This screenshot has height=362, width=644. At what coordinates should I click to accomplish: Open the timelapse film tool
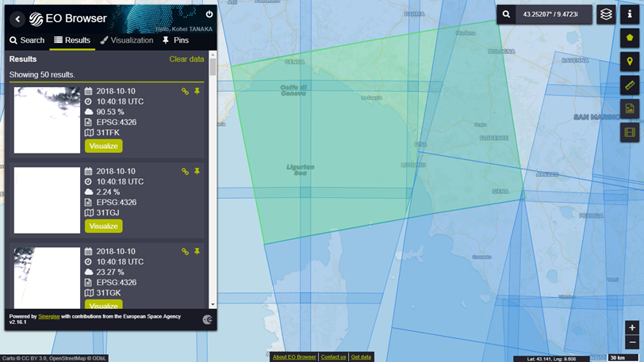click(x=630, y=132)
